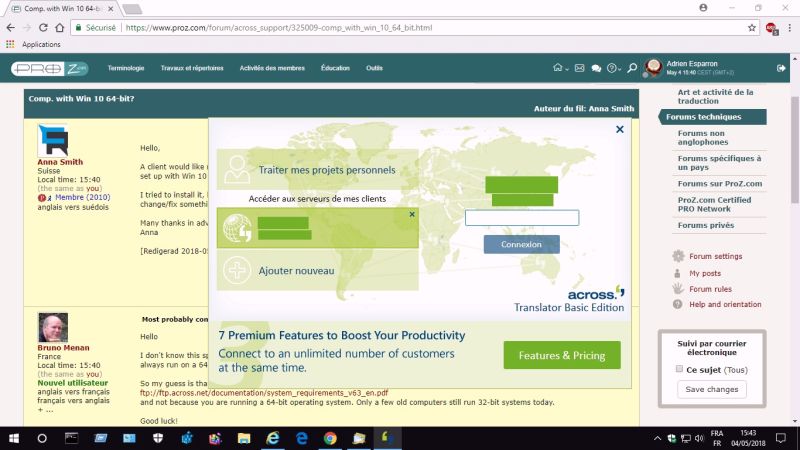Open the Éducation menu
Screen dimensions: 800x450
click(x=335, y=68)
